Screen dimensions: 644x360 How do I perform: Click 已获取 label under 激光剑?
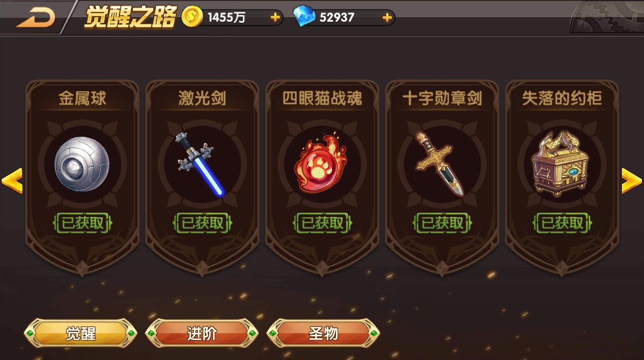(202, 223)
